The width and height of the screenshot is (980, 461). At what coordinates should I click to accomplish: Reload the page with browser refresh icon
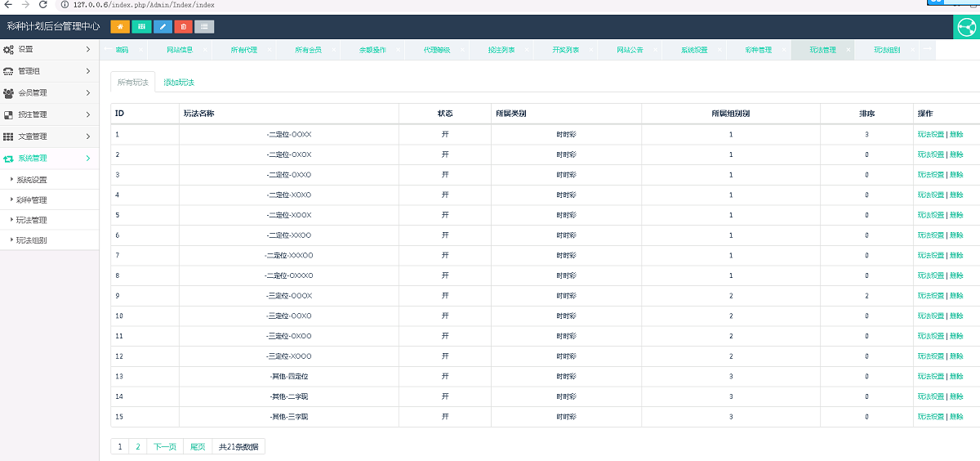pos(43,5)
